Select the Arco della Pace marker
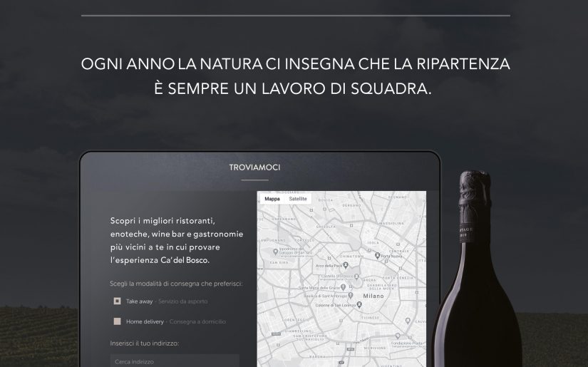This screenshot has height=367, width=588. point(346,265)
